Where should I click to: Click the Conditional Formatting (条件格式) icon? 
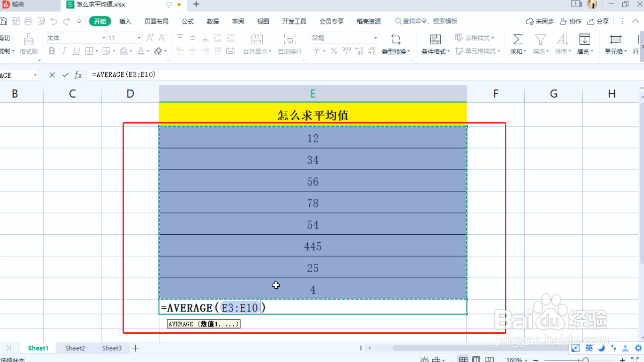(435, 39)
